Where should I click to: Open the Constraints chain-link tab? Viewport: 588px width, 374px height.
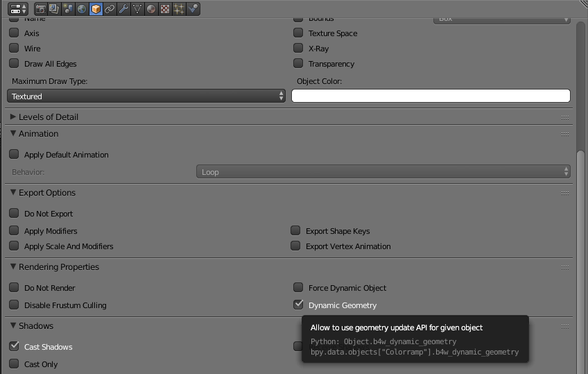pyautogui.click(x=110, y=9)
